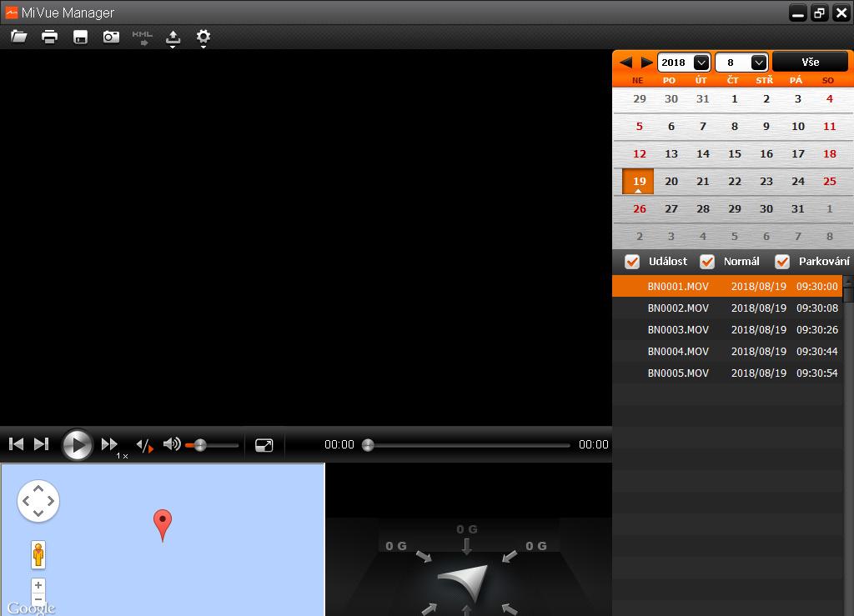Screen dimensions: 854x616
Task: Toggle fullscreen video view icon
Action: pyautogui.click(x=264, y=445)
